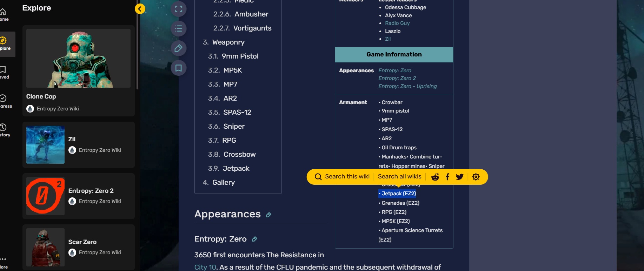Share on Twitter icon
The width and height of the screenshot is (644, 271).
click(460, 177)
